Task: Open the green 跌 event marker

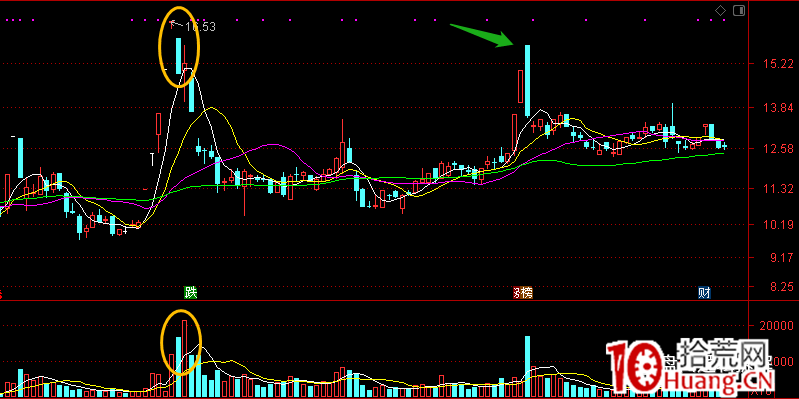Action: (191, 292)
